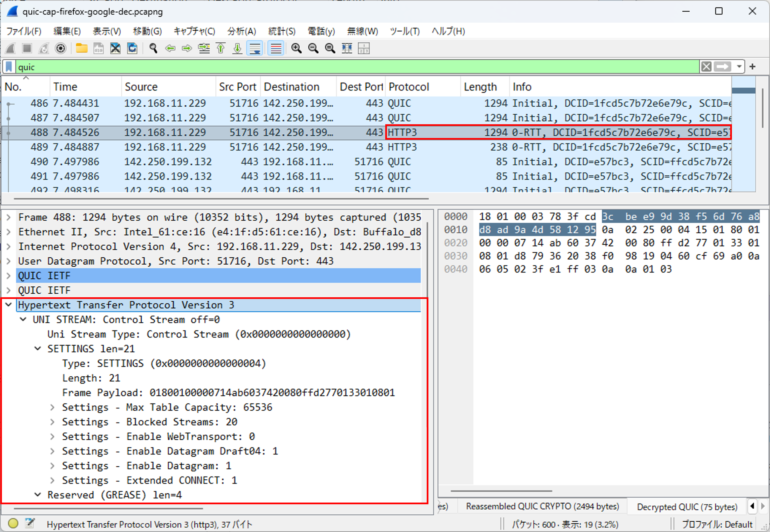The height and width of the screenshot is (532, 770).
Task: Open the 統計(S) menu
Action: coord(282,31)
